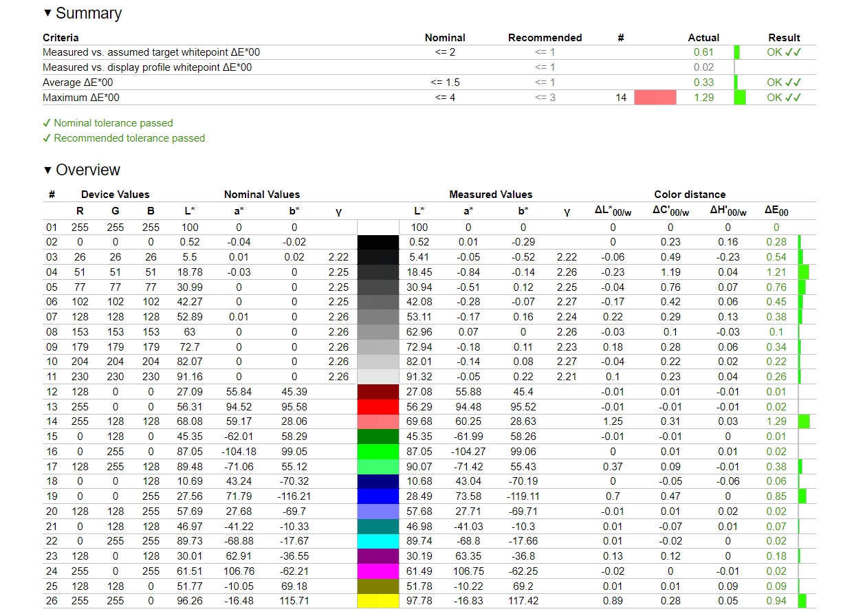Click the dark blue swatch in row 18

click(378, 482)
